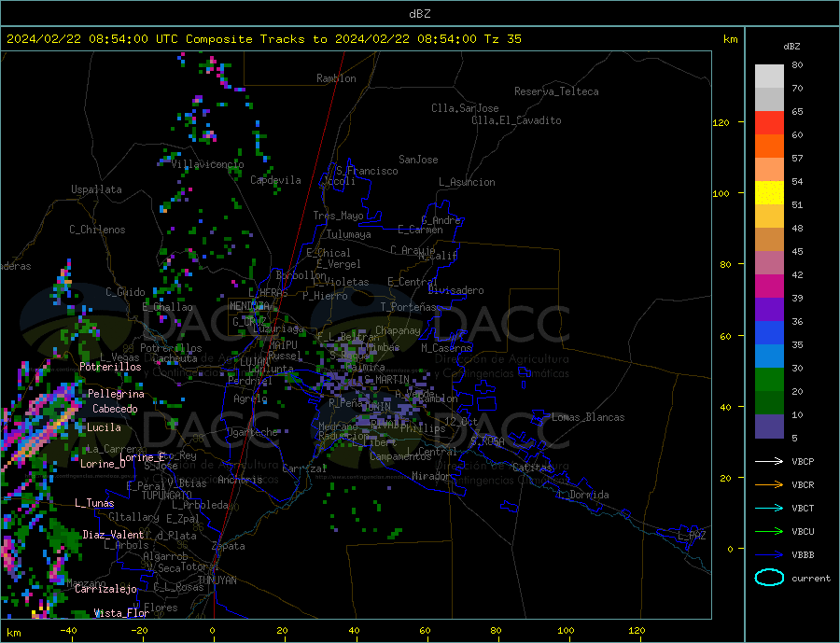The image size is (840, 643).
Task: Click the 'Lomas_Blancas' place label
Action: (588, 417)
